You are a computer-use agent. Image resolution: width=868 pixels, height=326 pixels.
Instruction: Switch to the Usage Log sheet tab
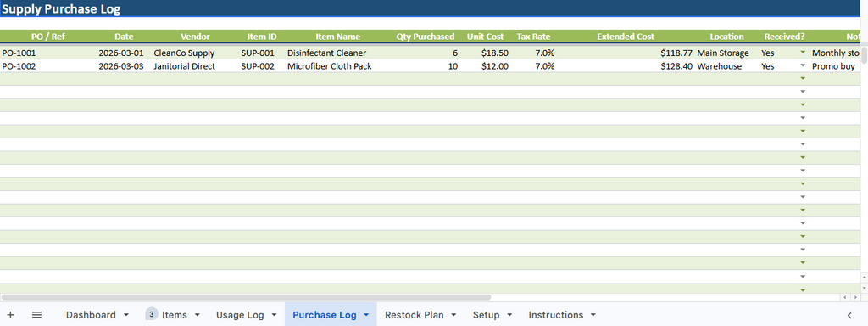pyautogui.click(x=240, y=315)
